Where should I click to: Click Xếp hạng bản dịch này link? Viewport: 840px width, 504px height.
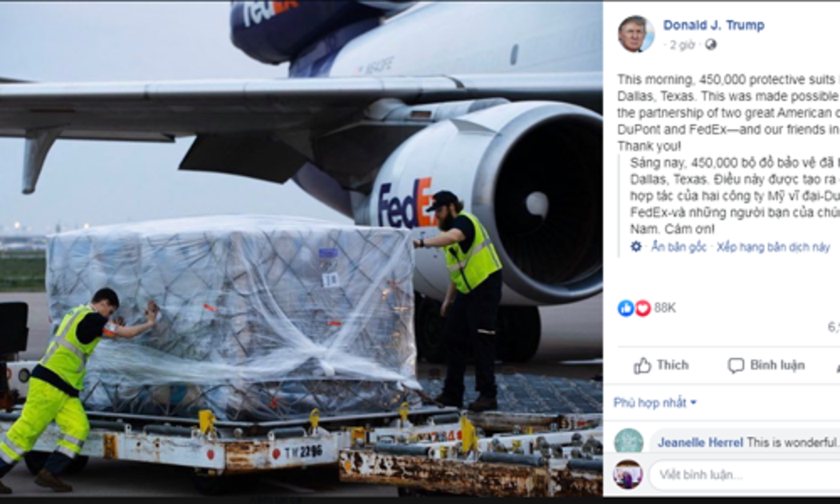(773, 247)
